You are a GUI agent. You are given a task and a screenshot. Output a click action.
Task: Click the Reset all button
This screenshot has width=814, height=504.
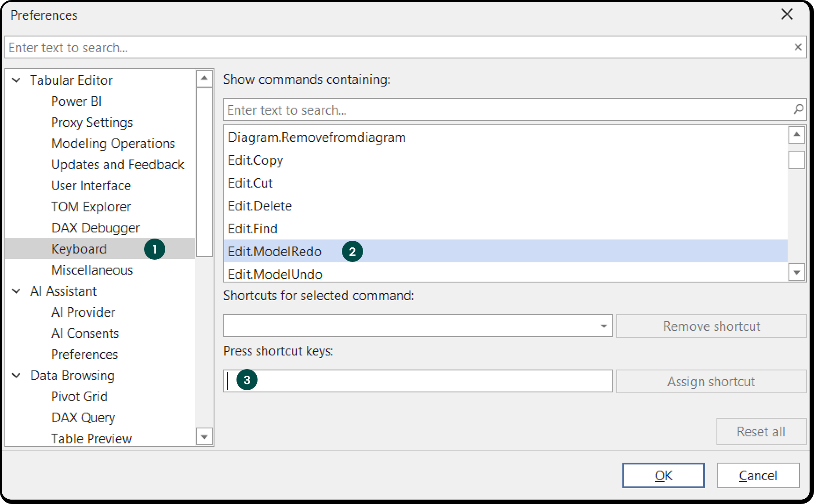(761, 431)
